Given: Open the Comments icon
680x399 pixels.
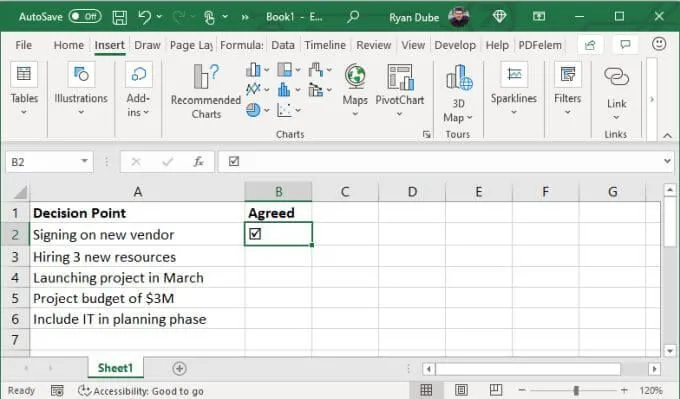Looking at the screenshot, I should point(625,45).
